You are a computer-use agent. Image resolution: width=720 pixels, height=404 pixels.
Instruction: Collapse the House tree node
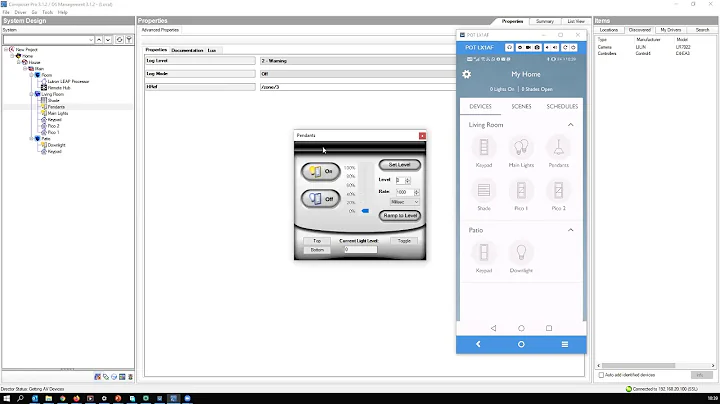click(x=19, y=62)
